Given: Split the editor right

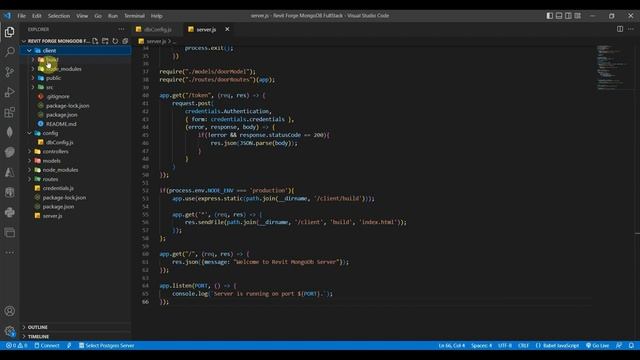Looking at the screenshot, I should pos(620,29).
